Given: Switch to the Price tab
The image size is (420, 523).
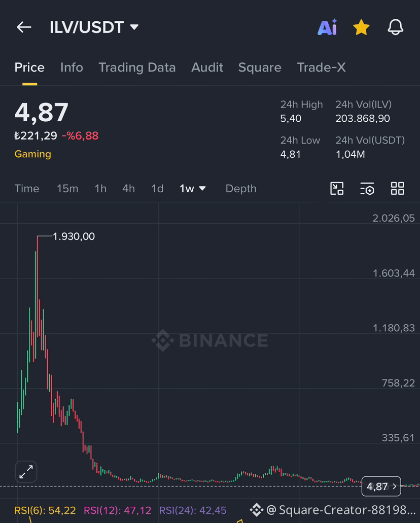Looking at the screenshot, I should pyautogui.click(x=29, y=67).
